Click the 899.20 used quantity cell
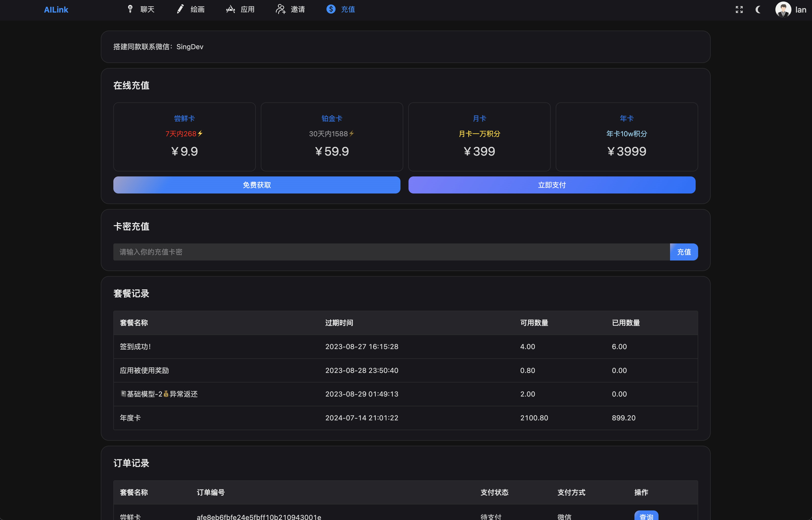Image resolution: width=812 pixels, height=520 pixels. point(623,418)
